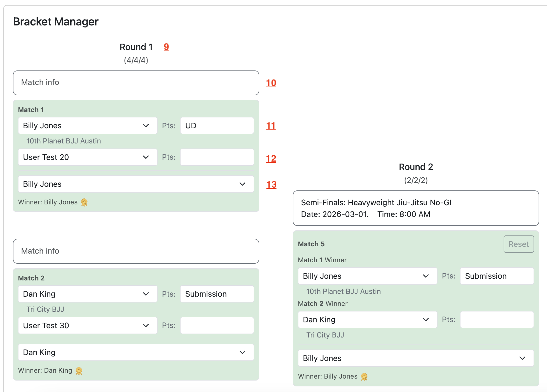Click the Submission points field in Match 5
547x392 pixels.
[x=497, y=276]
